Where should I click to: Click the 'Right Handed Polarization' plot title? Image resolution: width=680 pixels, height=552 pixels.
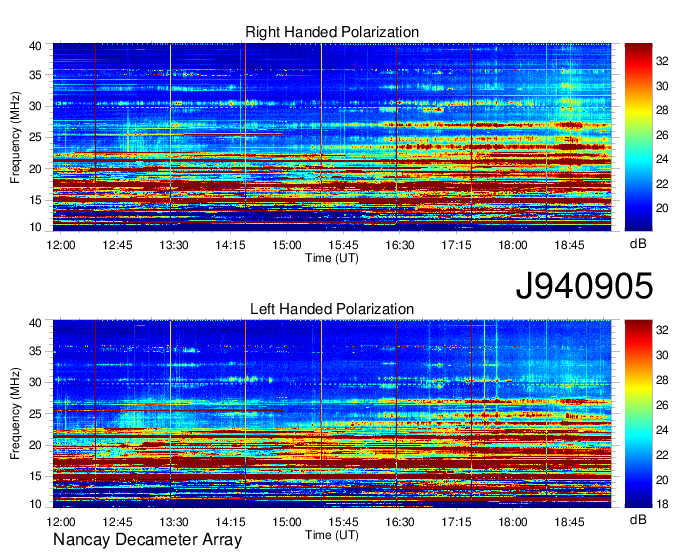[x=332, y=32]
